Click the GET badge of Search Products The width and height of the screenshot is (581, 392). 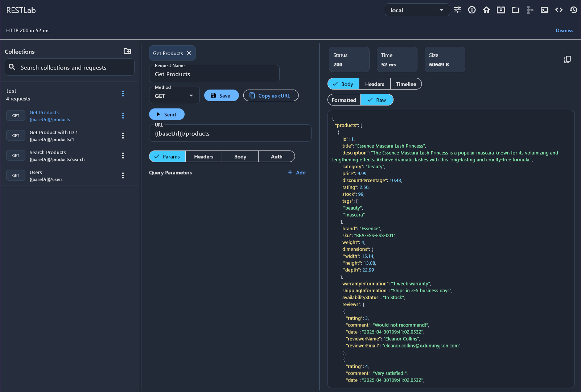[16, 156]
